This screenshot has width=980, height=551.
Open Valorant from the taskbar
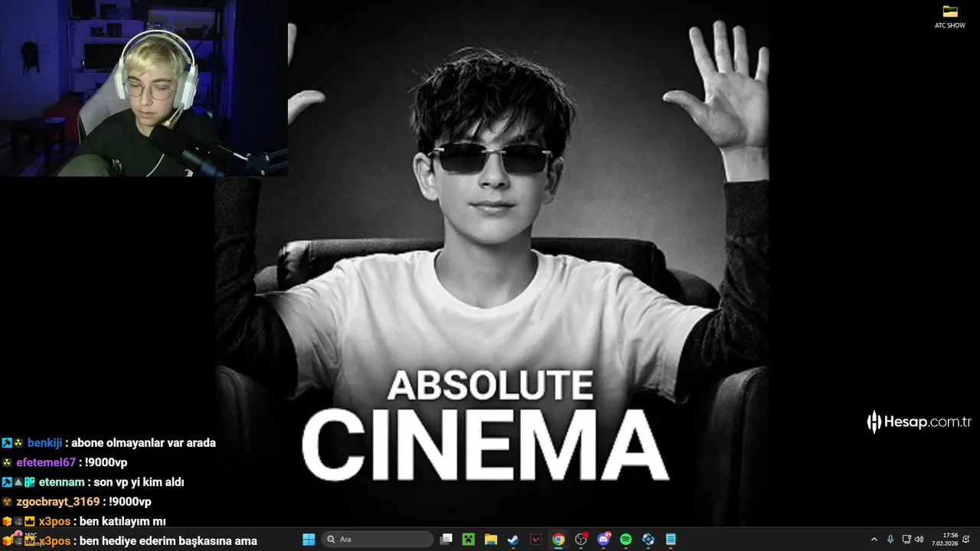[536, 540]
